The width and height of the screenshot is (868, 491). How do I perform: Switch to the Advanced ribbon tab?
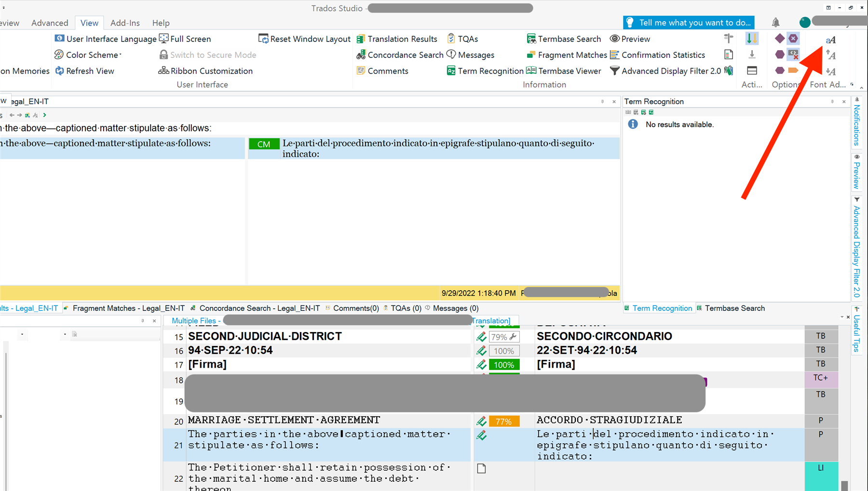coord(50,23)
